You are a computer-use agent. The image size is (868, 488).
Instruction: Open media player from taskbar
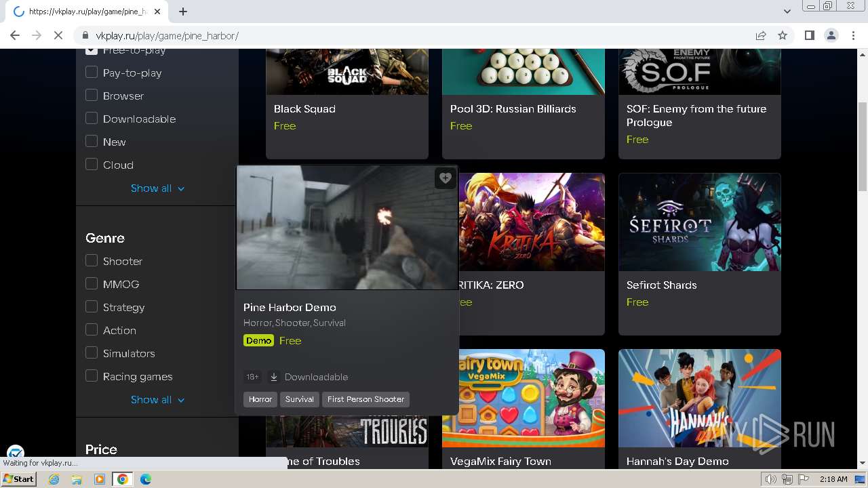[99, 479]
